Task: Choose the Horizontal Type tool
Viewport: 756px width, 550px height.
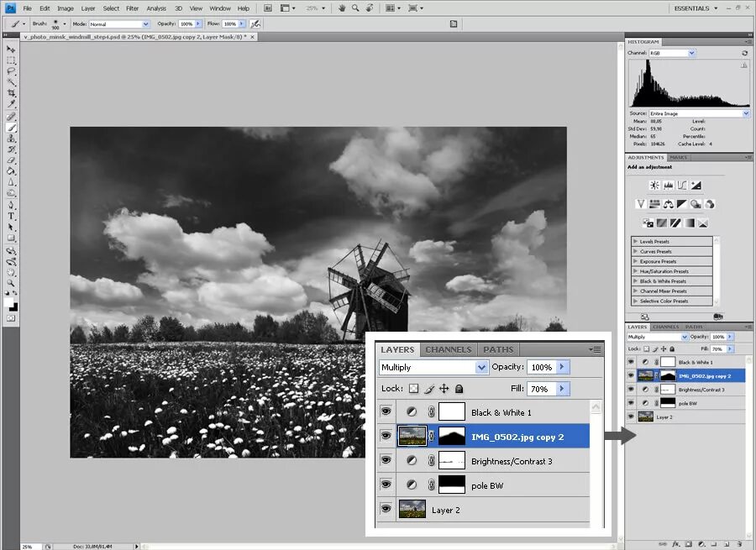Action: pyautogui.click(x=12, y=216)
